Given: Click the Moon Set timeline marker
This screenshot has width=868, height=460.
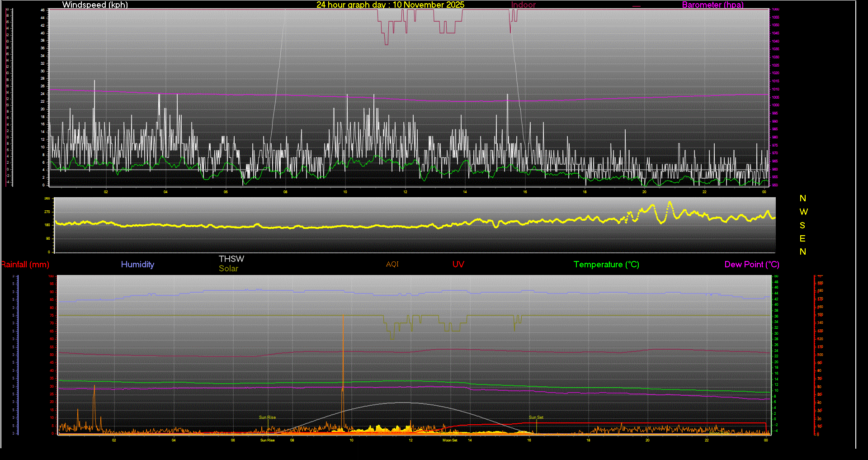Looking at the screenshot, I should click(x=450, y=440).
